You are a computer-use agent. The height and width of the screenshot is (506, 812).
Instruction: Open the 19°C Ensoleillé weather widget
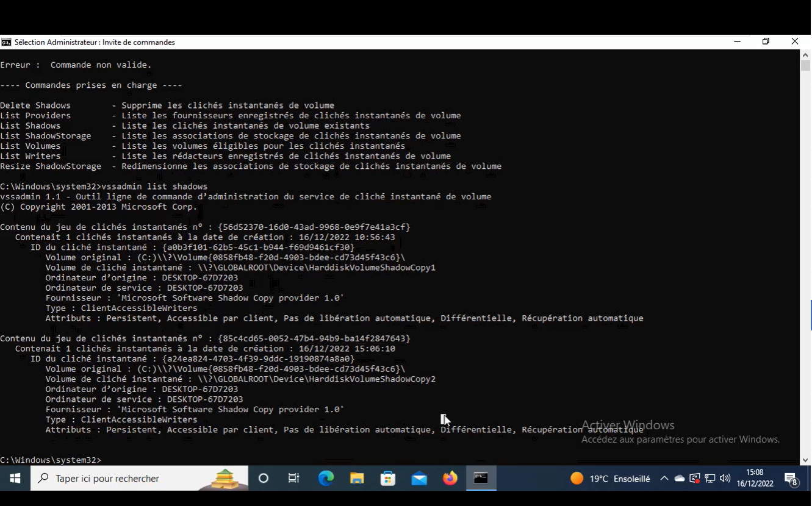point(610,479)
